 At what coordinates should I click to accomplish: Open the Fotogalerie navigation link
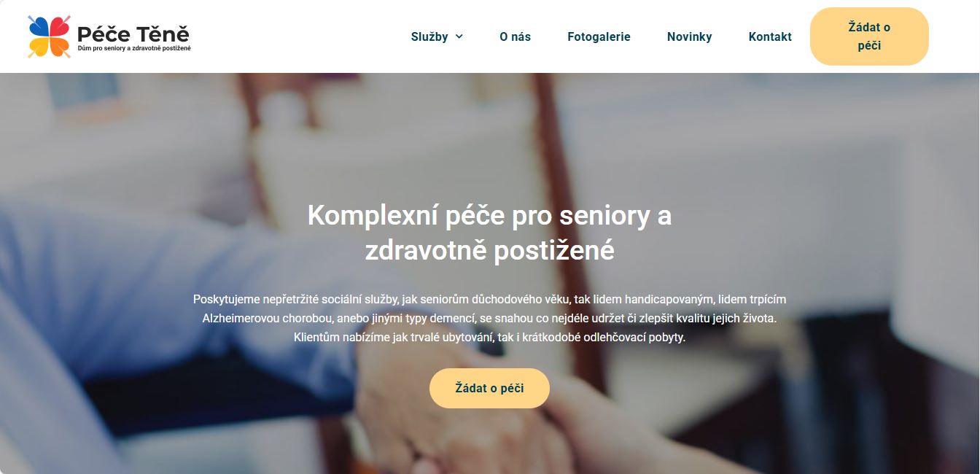[599, 36]
